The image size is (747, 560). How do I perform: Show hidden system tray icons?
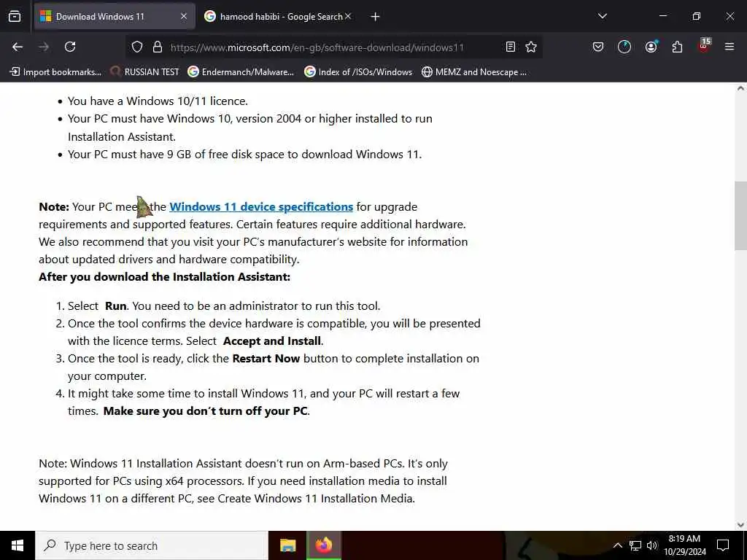click(x=617, y=545)
